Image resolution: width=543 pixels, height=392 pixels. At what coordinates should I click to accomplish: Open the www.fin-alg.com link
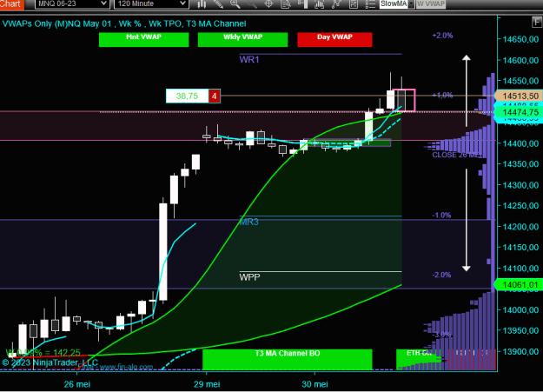tap(126, 367)
